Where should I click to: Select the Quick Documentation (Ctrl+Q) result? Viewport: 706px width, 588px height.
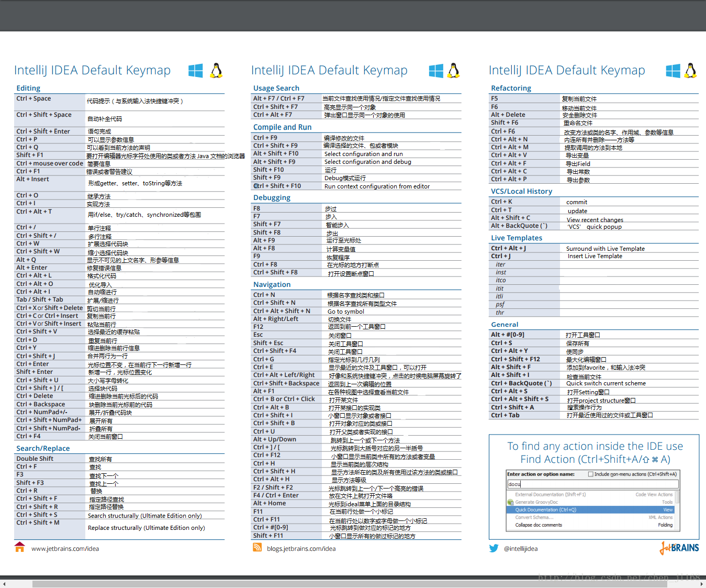tap(590, 509)
